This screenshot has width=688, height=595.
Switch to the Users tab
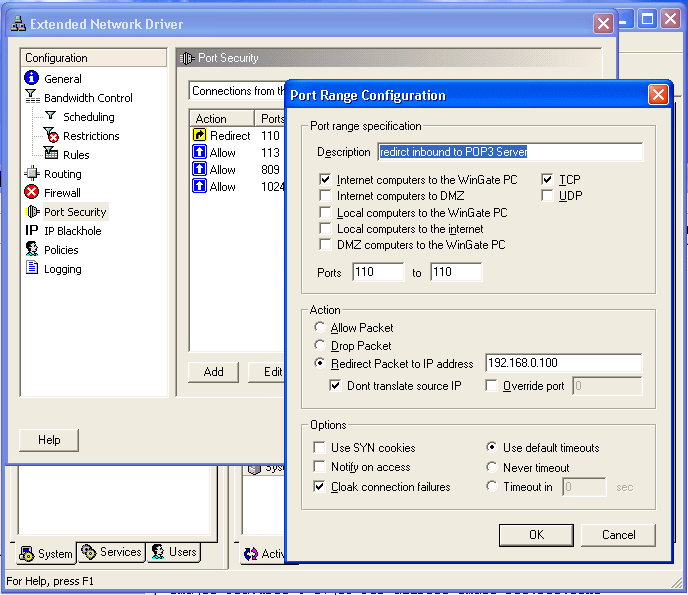point(174,552)
